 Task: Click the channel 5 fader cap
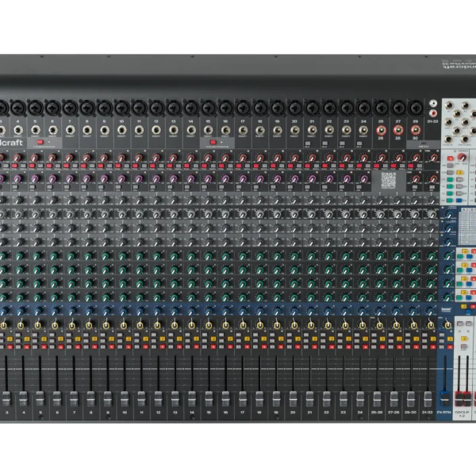[x=40, y=398]
